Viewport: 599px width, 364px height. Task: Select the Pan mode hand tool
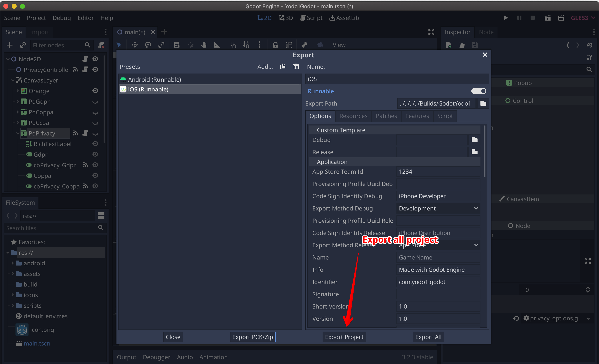204,45
